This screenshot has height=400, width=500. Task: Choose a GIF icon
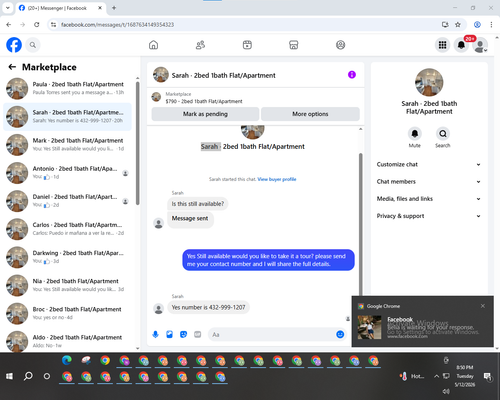[198, 334]
